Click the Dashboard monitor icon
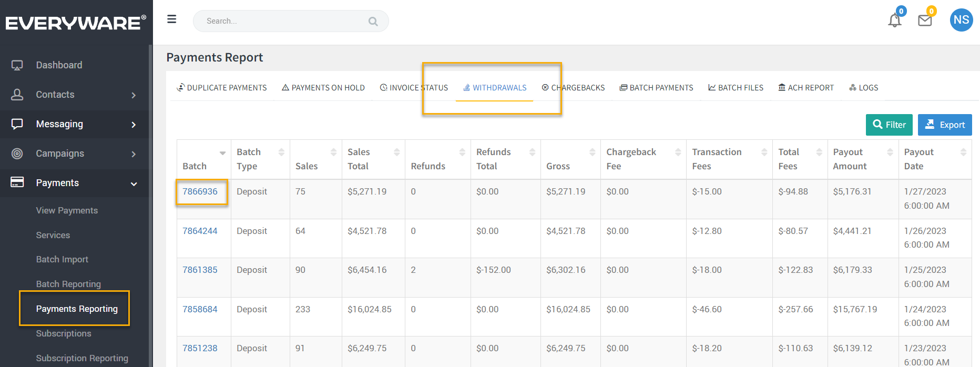Viewport: 980px width, 367px height. [17, 65]
